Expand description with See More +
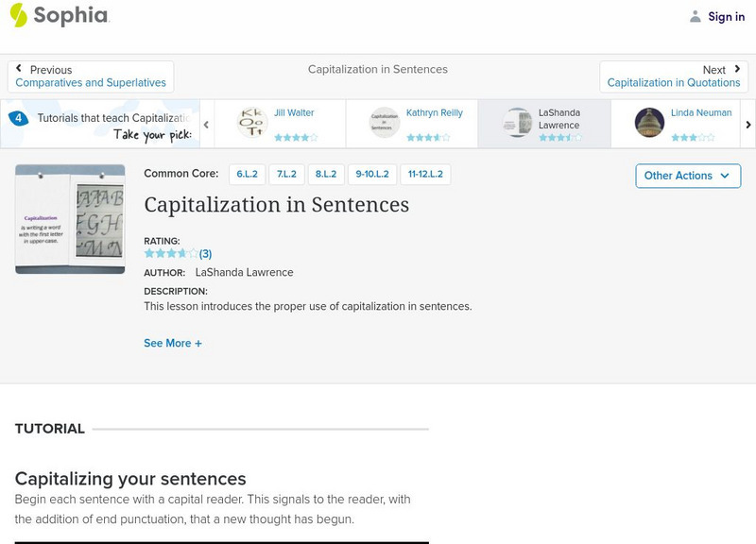This screenshot has width=756, height=544. (173, 344)
